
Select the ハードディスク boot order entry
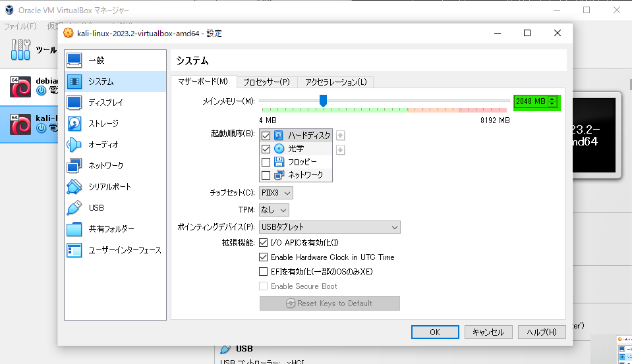click(296, 136)
